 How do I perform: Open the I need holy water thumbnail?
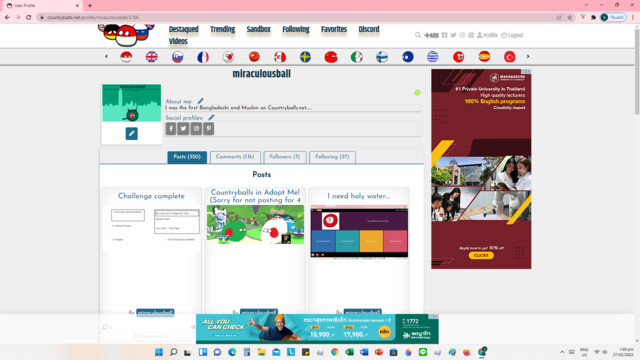point(359,231)
